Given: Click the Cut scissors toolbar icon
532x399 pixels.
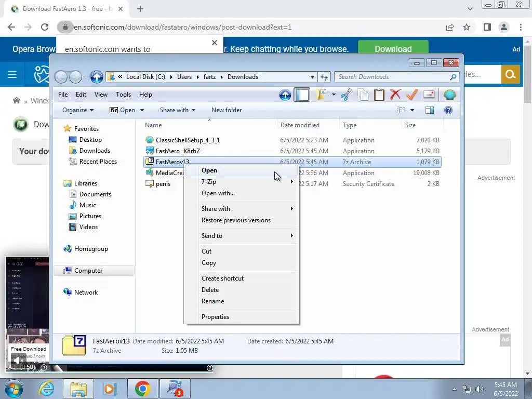Looking at the screenshot, I should click(346, 95).
